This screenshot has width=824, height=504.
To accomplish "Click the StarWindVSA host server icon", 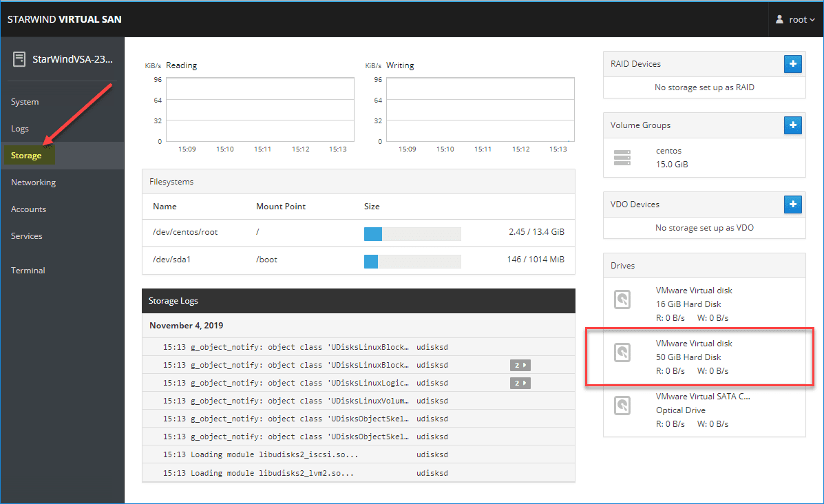I will [x=19, y=59].
